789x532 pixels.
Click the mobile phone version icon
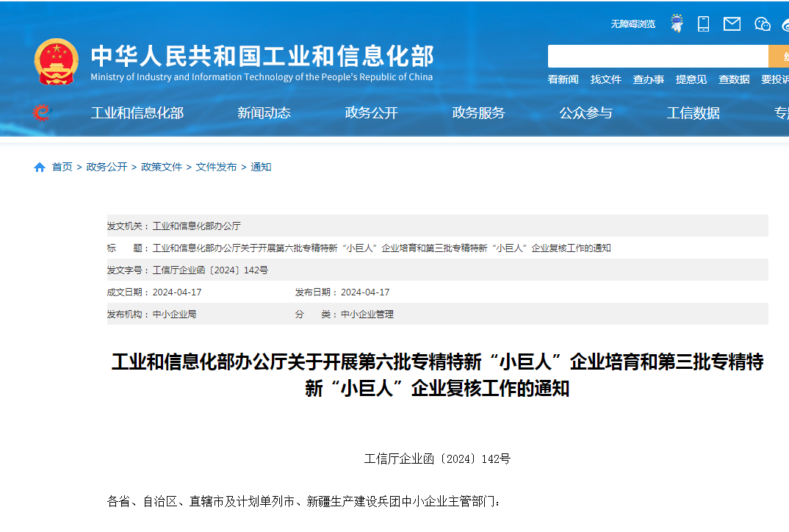(x=703, y=24)
